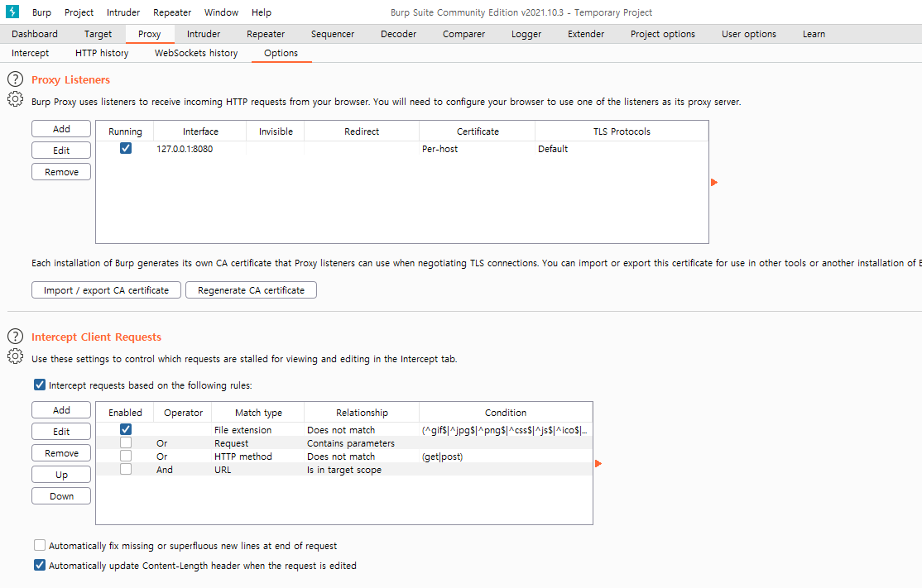Click the Burp Suite logo icon

[x=12, y=11]
